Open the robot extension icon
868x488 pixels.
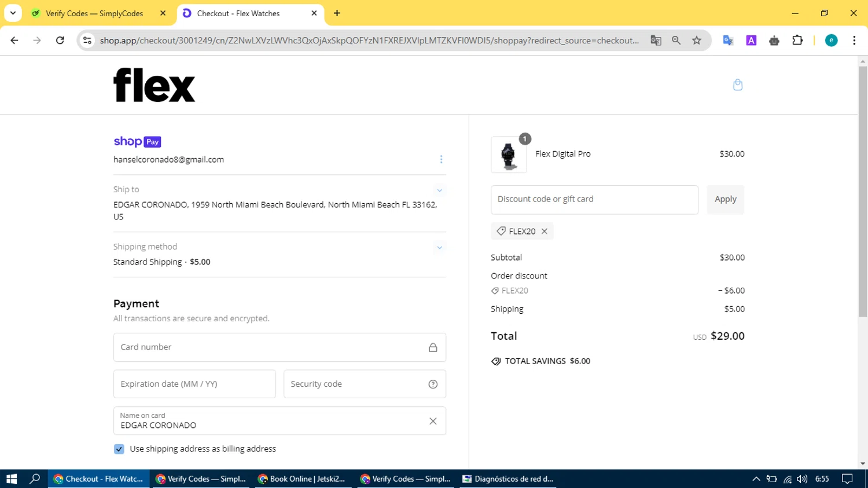774,41
